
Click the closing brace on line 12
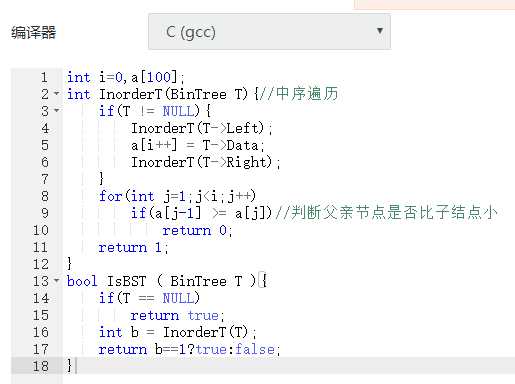tap(69, 264)
